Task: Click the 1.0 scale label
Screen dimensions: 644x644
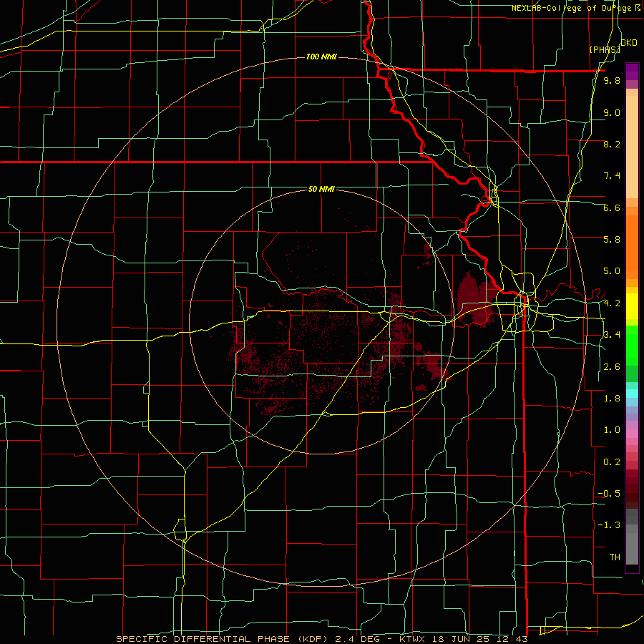Action: click(612, 430)
